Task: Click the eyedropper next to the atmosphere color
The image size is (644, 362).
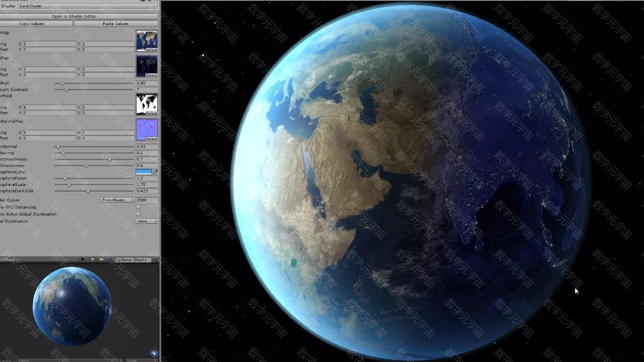Action: (x=155, y=172)
